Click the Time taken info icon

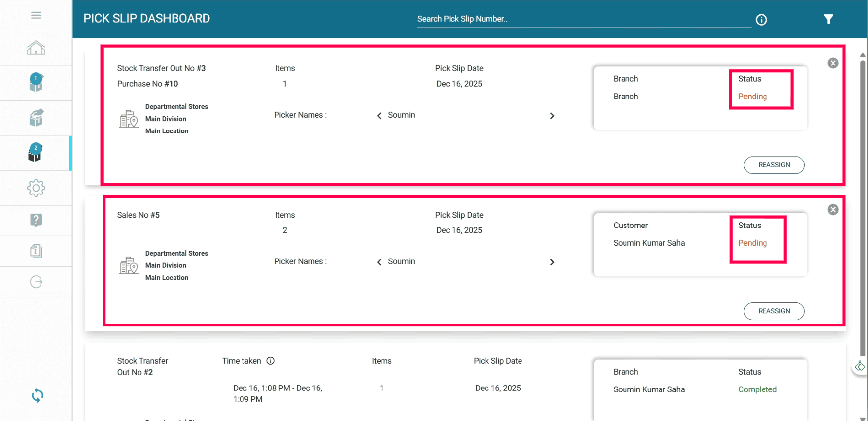pos(271,361)
